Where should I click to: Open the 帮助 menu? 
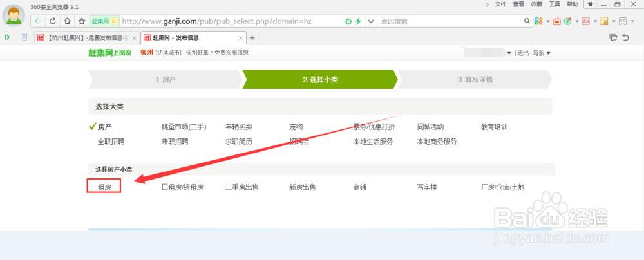point(572,4)
